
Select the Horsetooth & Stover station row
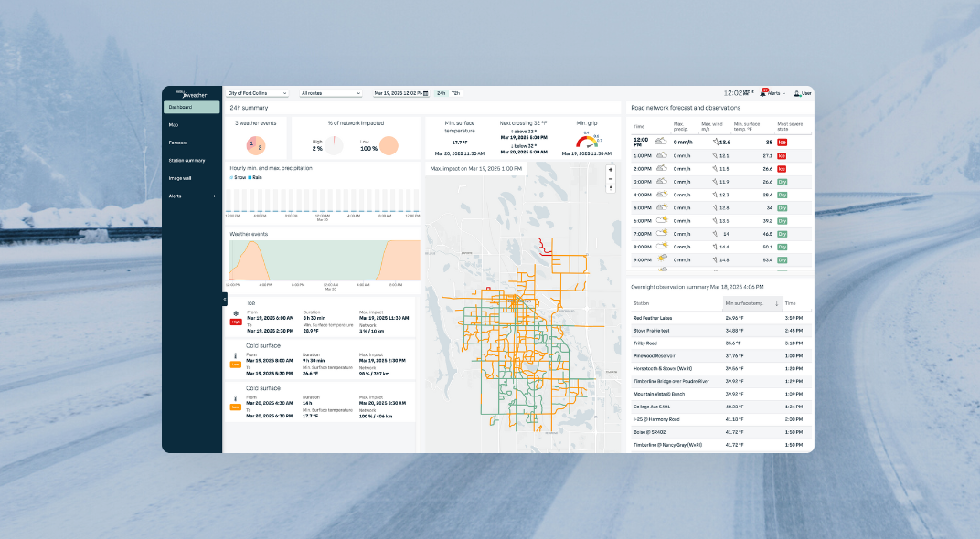point(720,368)
